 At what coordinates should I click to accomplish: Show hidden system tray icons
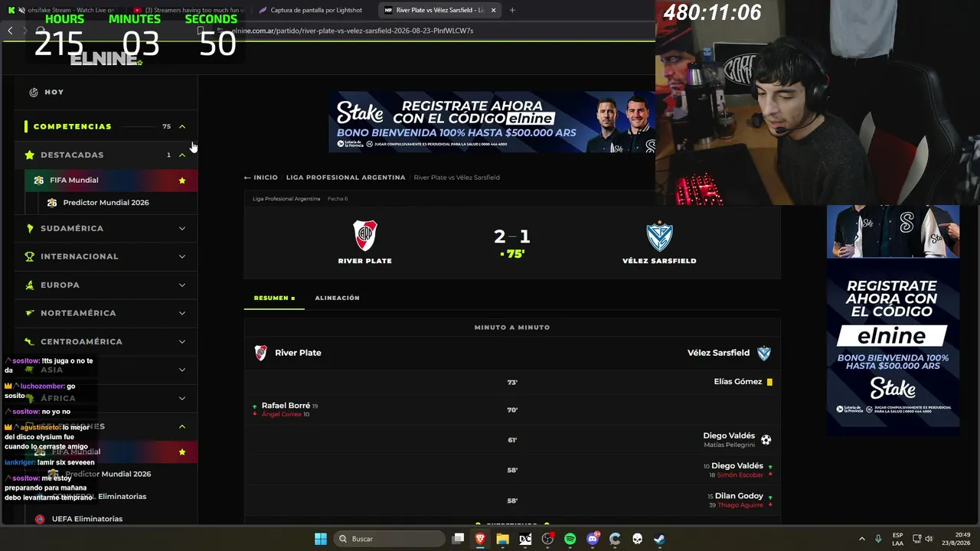coord(862,539)
